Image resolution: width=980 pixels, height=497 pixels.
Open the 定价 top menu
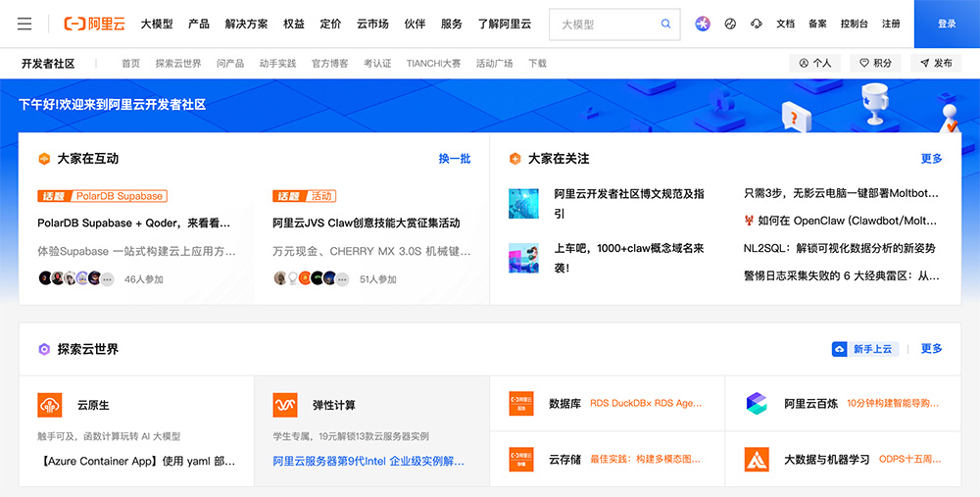click(330, 24)
